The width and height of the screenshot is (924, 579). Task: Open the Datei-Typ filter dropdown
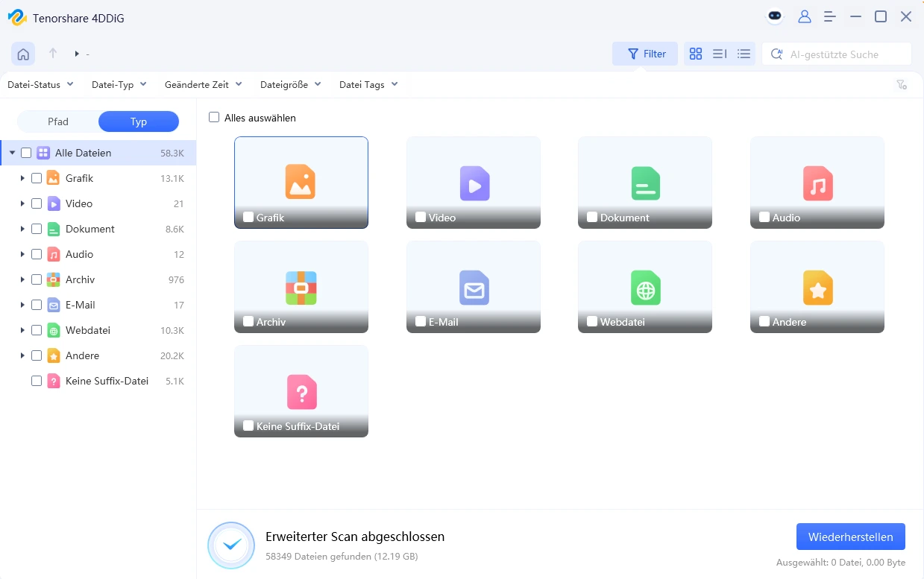119,85
